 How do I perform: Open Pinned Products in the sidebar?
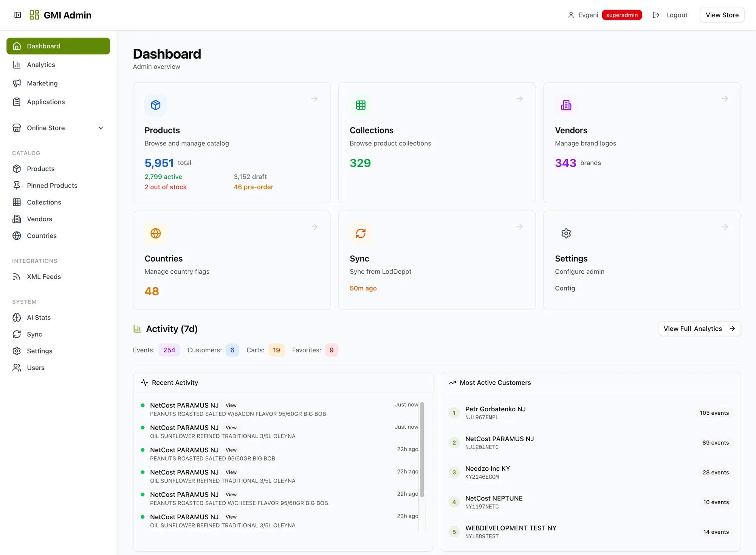click(x=58, y=185)
